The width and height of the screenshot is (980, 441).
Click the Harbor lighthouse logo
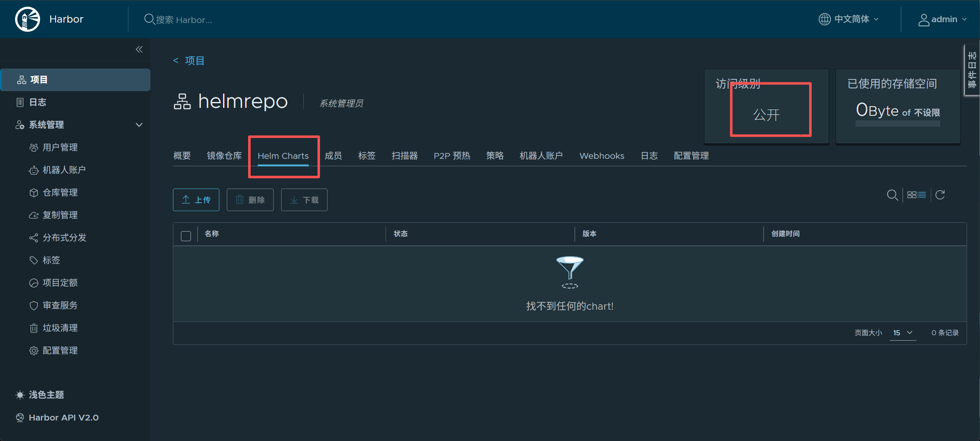click(x=28, y=19)
